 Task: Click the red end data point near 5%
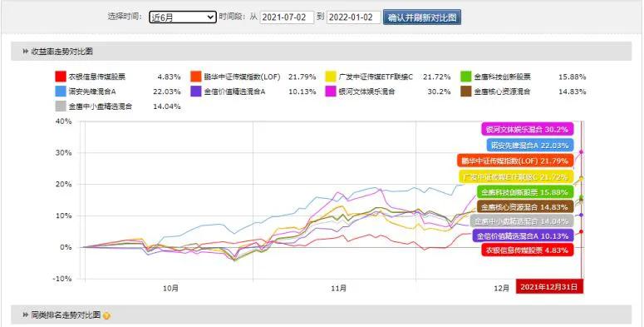click(x=581, y=232)
